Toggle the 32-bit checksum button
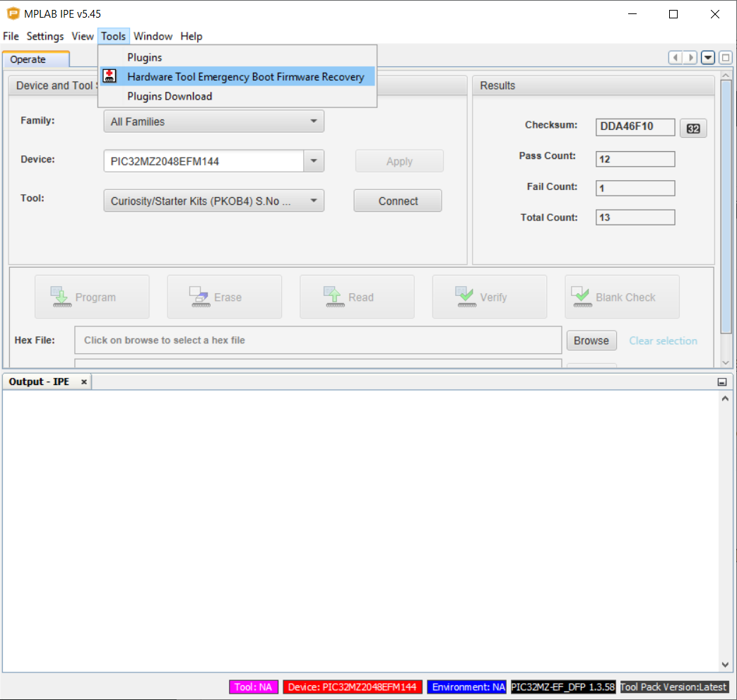Screen dimensions: 737x700 click(693, 129)
